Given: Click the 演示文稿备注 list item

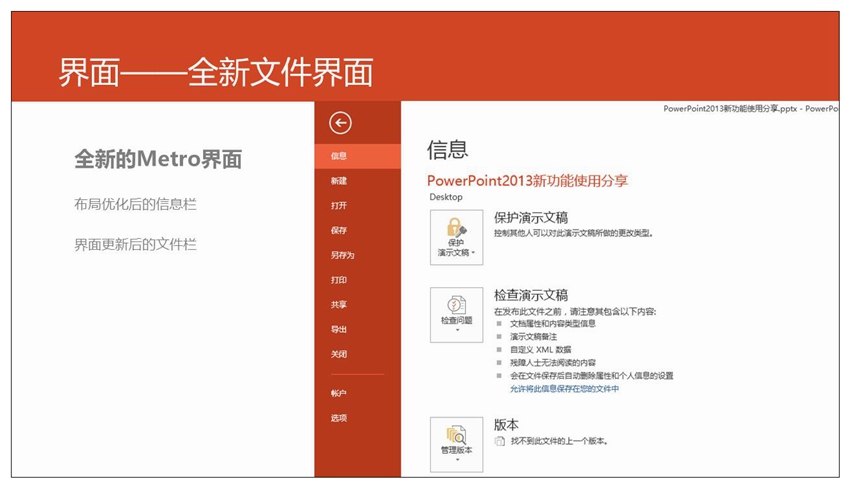Looking at the screenshot, I should pyautogui.click(x=533, y=337).
